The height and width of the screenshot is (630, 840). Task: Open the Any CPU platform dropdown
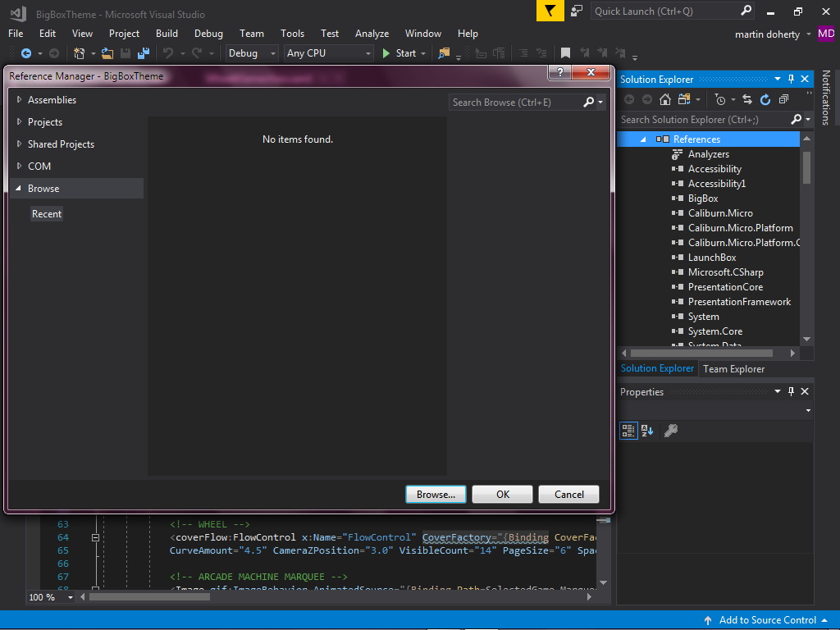(368, 53)
